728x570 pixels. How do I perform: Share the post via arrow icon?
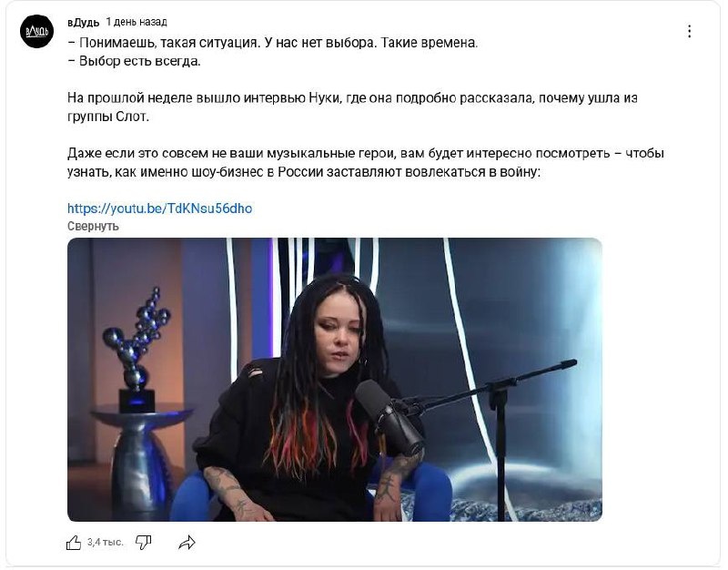tap(187, 542)
